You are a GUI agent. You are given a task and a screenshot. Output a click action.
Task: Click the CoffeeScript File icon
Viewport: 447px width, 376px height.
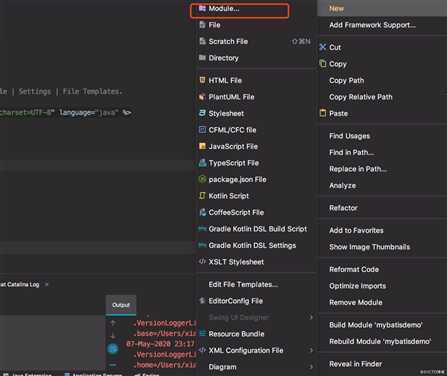(x=202, y=212)
